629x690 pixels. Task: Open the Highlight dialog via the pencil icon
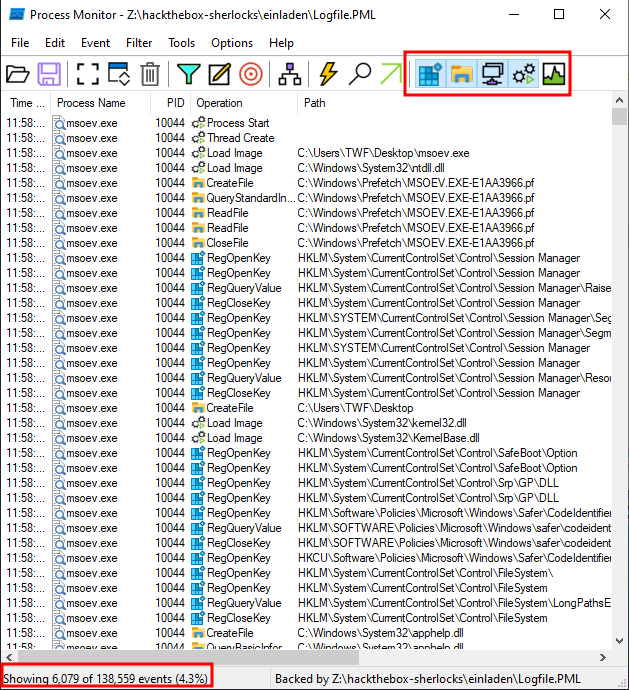click(219, 73)
